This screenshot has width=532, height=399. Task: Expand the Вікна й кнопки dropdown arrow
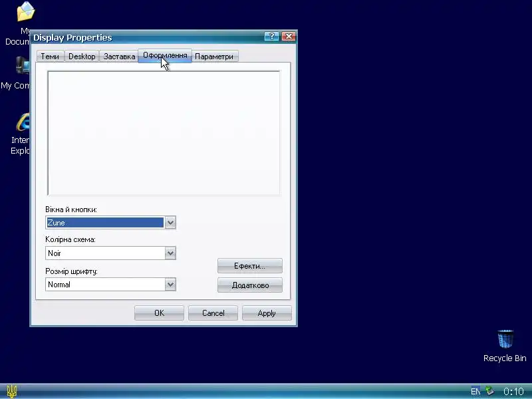(x=170, y=223)
